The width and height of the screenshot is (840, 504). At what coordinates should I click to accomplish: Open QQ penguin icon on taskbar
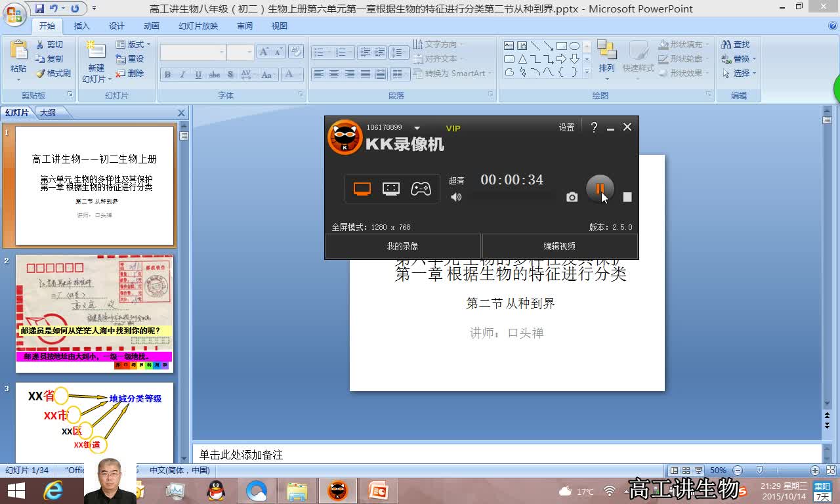pos(215,490)
